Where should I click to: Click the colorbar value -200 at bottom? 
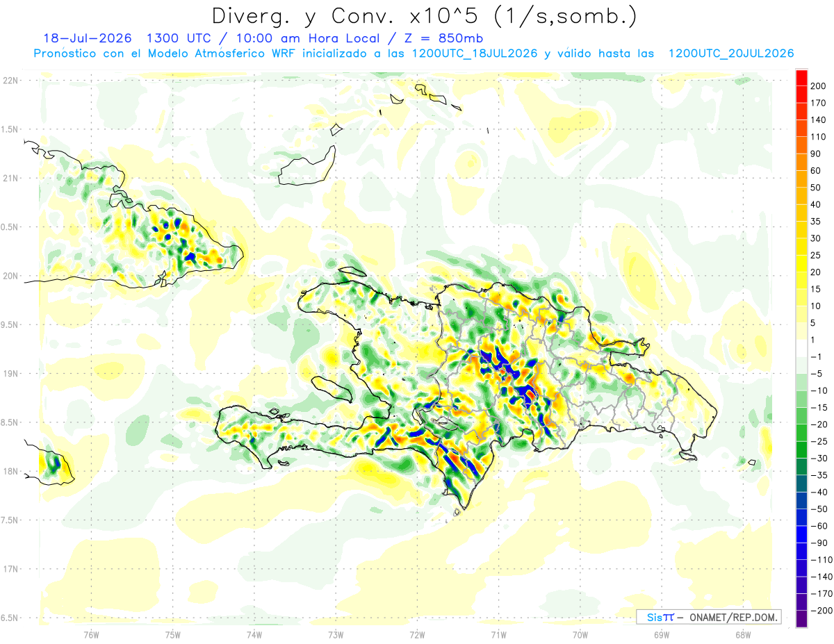(x=820, y=611)
